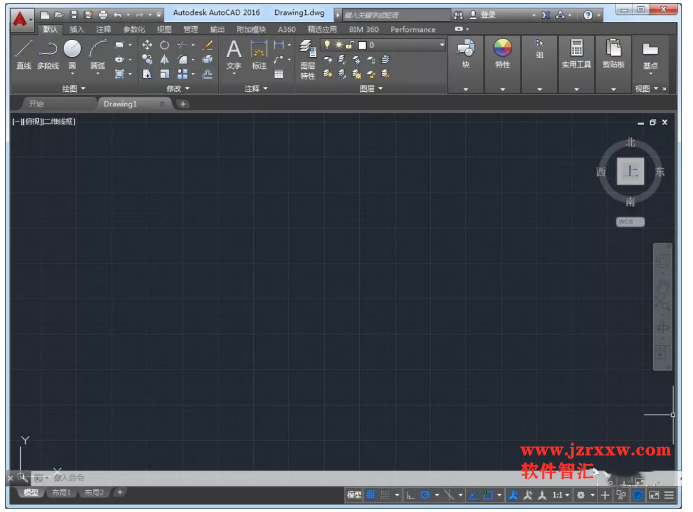Click the white layer color swatch
Image resolution: width=693 pixels, height=512 pixels.
pyautogui.click(x=362, y=45)
